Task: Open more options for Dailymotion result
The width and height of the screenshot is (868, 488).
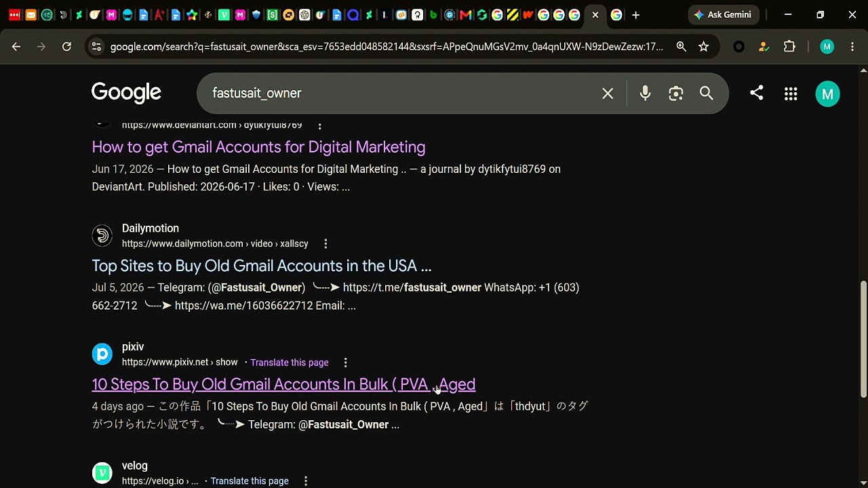Action: pos(325,244)
